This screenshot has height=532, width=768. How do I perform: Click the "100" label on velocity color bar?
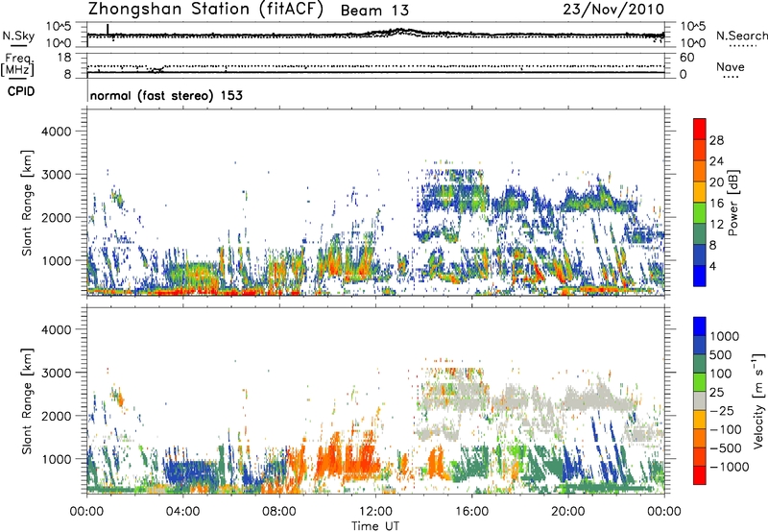click(721, 374)
